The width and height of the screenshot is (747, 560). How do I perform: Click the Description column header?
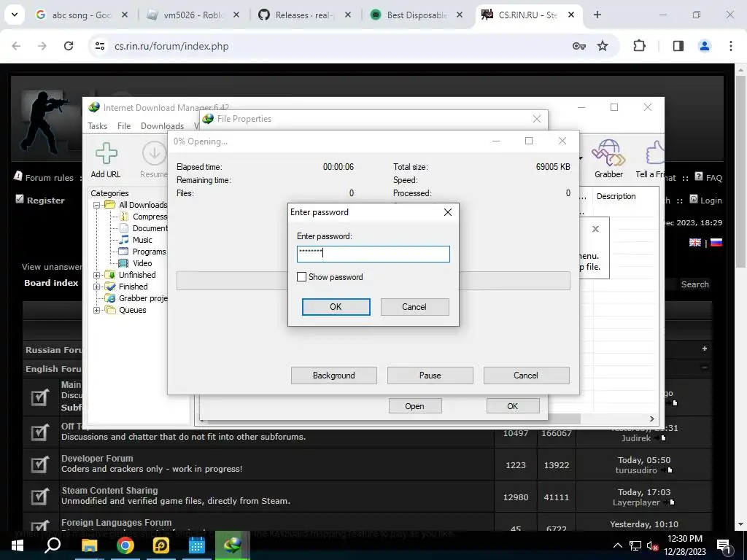[616, 196]
